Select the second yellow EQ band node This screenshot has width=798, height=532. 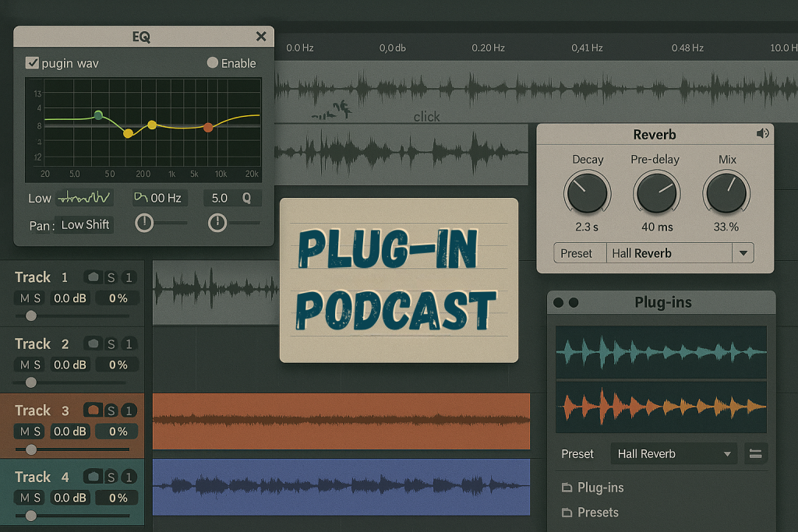152,125
